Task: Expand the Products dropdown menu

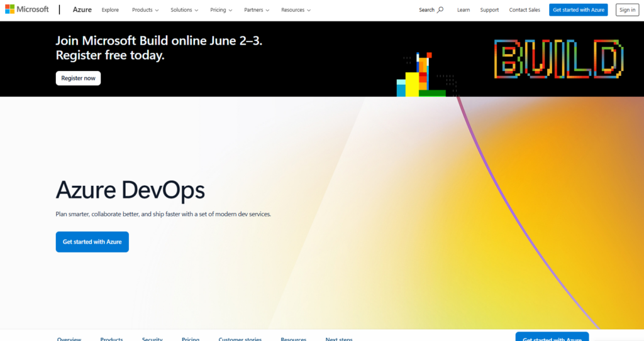Action: [x=145, y=10]
